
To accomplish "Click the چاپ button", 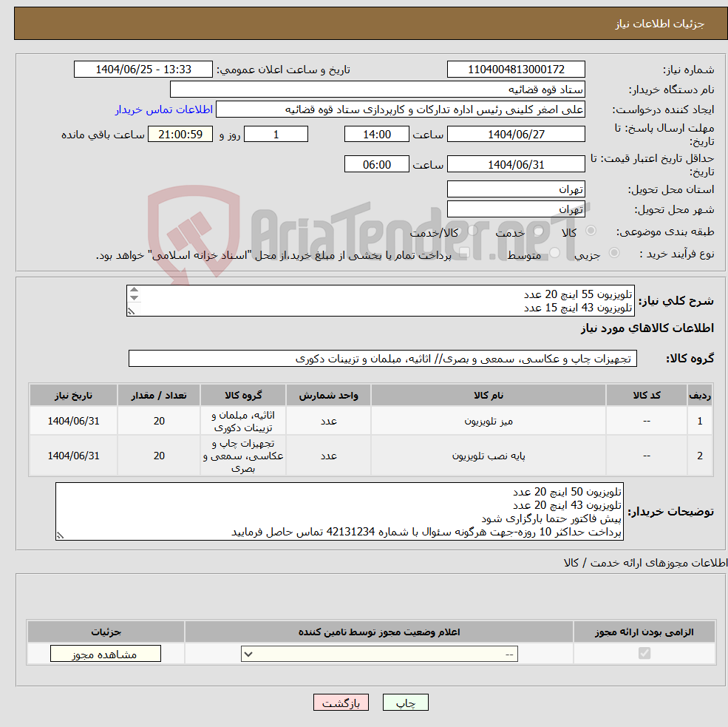I will point(406,702).
